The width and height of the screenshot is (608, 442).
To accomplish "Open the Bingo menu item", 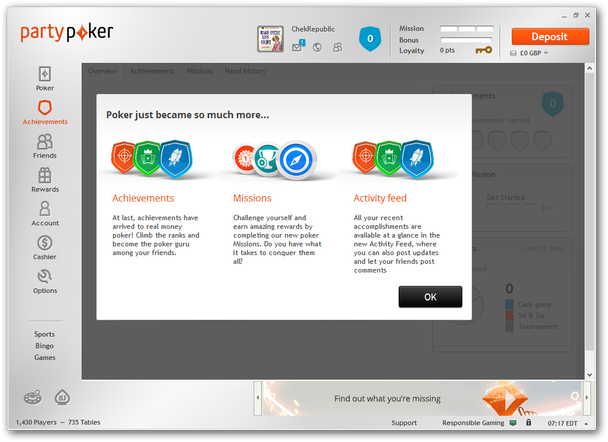I will [45, 346].
